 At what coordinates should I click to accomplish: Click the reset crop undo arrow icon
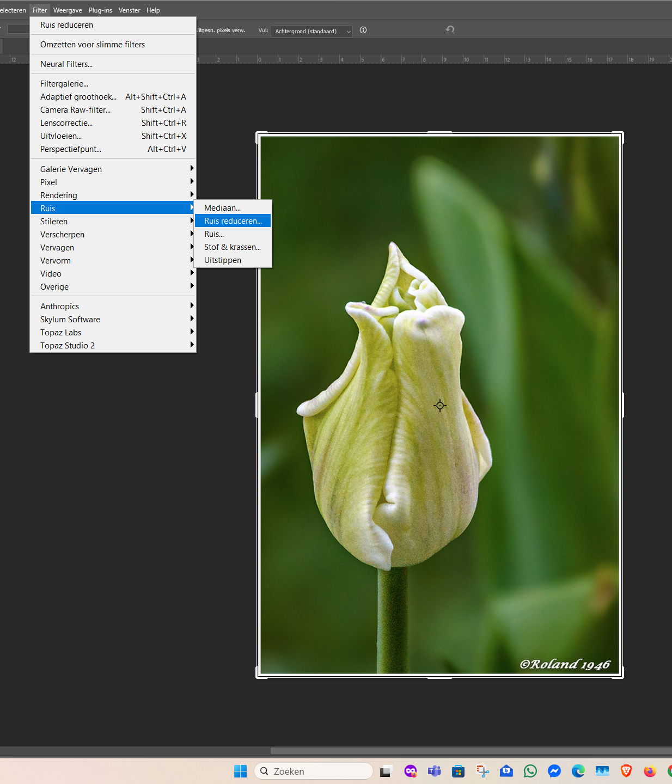[x=450, y=30]
